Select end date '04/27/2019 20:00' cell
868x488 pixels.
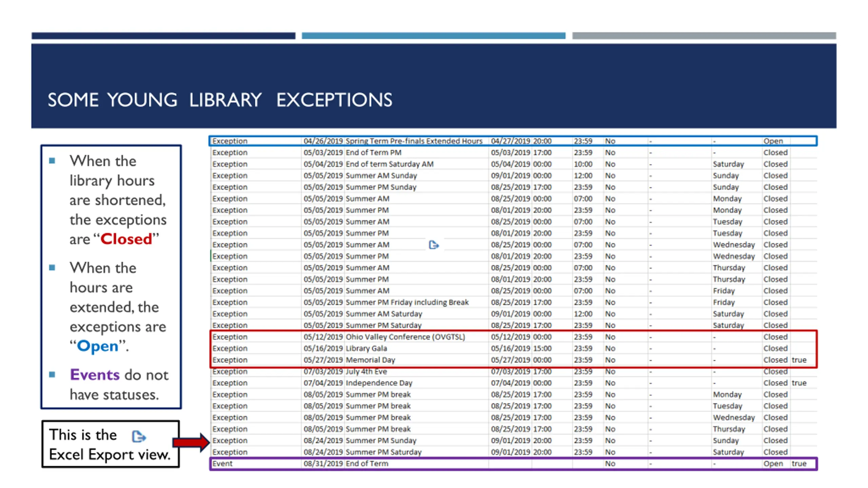click(x=521, y=141)
